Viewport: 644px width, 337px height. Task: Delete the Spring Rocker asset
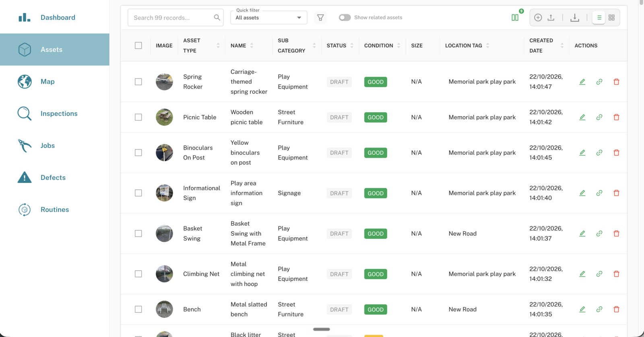pos(616,82)
